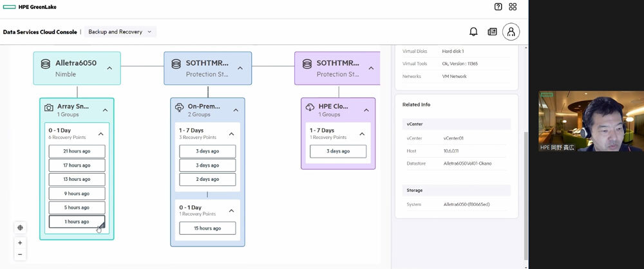The image size is (644, 269).
Task: Collapse the HPE Cloud store card
Action: [363, 111]
